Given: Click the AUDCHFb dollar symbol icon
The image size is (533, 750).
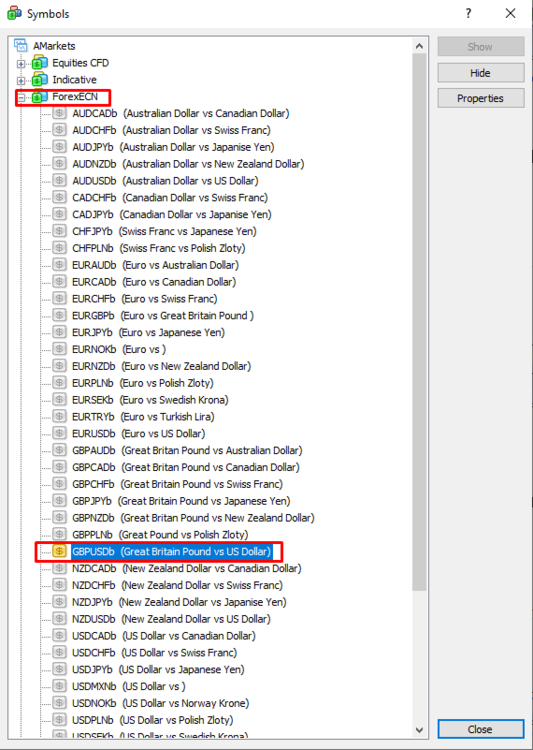Looking at the screenshot, I should [x=59, y=130].
